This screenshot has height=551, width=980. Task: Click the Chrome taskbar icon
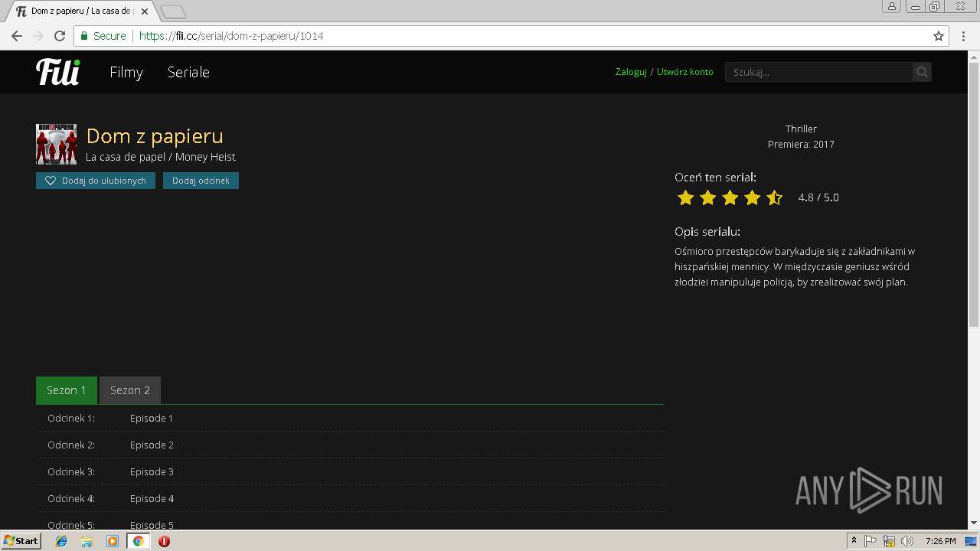click(138, 541)
